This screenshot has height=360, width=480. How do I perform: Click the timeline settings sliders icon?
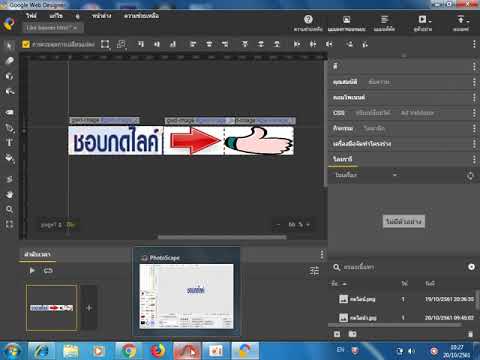click(x=314, y=271)
